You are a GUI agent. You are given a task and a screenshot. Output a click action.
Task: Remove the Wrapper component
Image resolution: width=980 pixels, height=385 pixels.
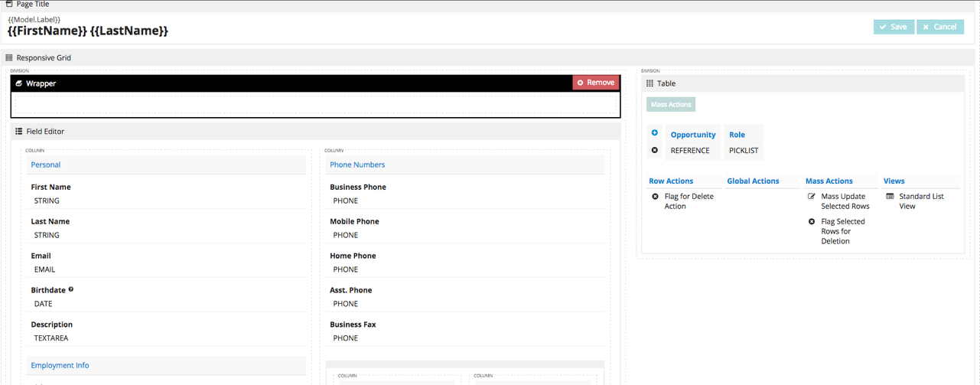pos(595,83)
